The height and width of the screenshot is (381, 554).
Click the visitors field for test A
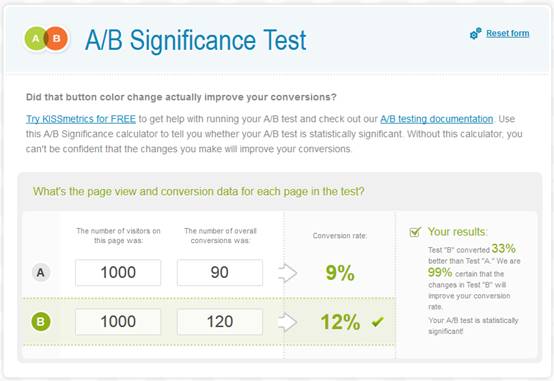point(118,272)
